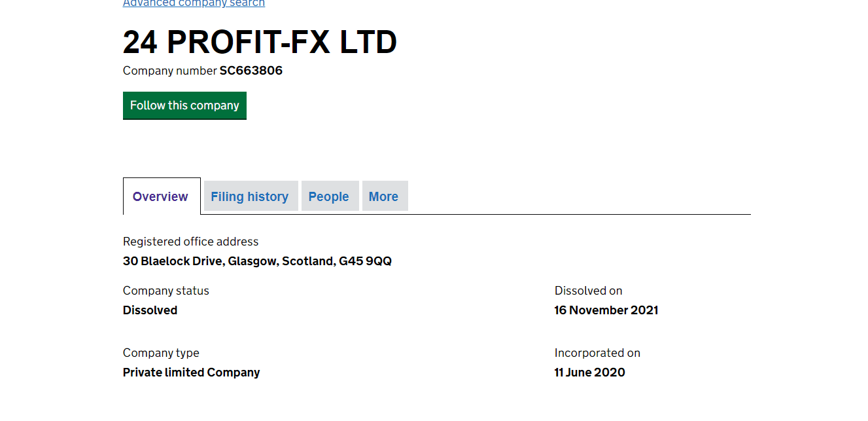Click the 30 Blaelock Drive street text
The width and height of the screenshot is (868, 421).
(173, 261)
